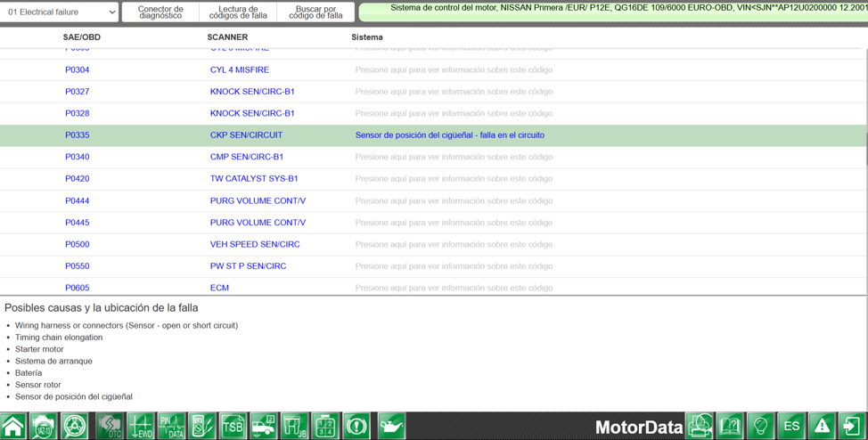Click 'Sensor de posición del cigüeñal - falla' description
Screen dimensions: 868x440
point(449,135)
